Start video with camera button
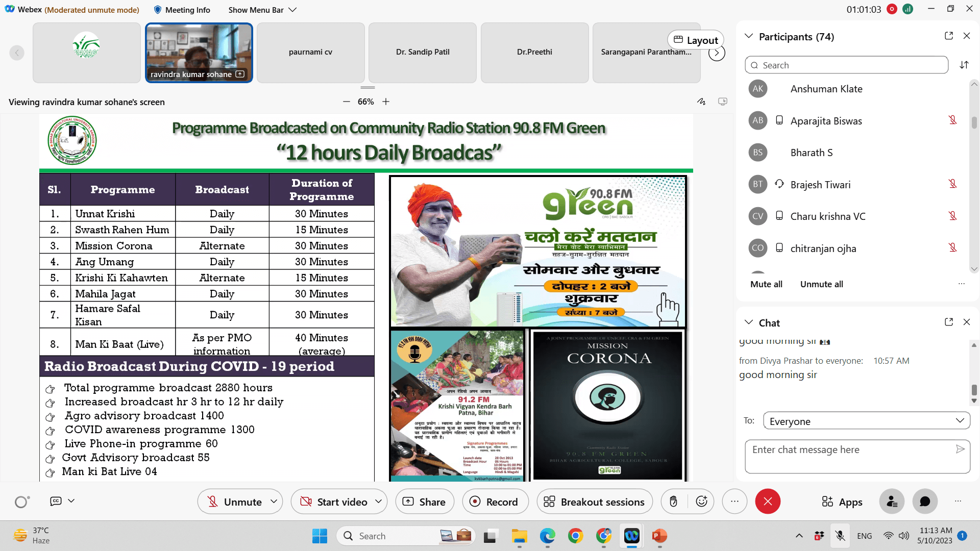The image size is (980, 551). [334, 502]
